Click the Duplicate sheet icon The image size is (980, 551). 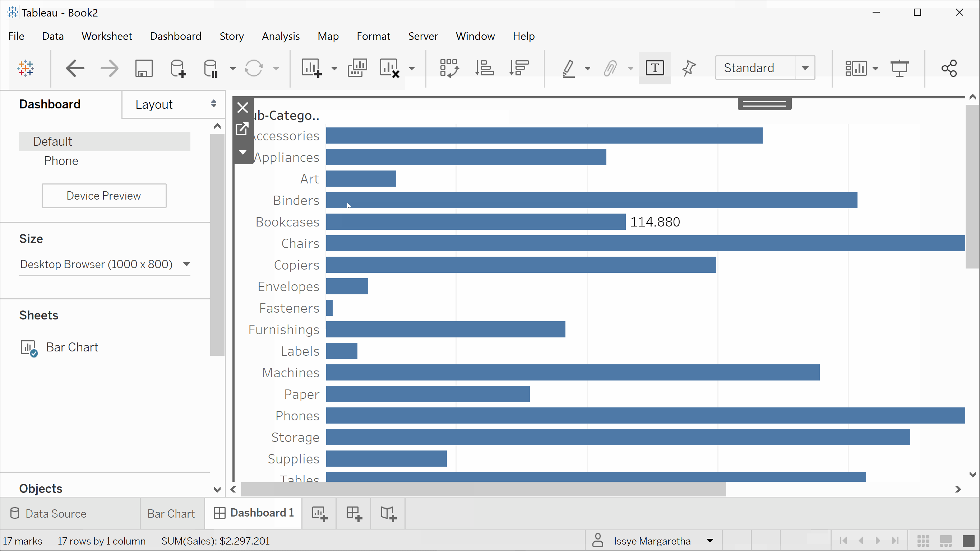pos(357,68)
